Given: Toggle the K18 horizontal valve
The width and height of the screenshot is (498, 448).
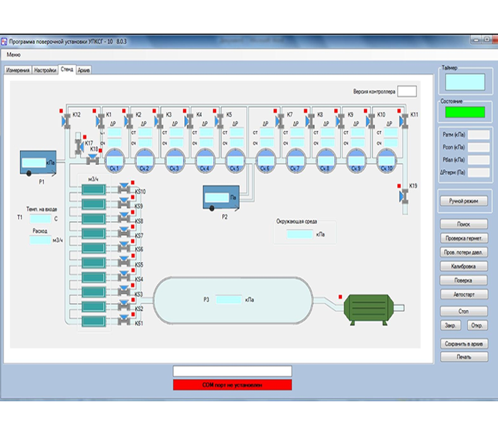Looking at the screenshot, I should [93, 160].
